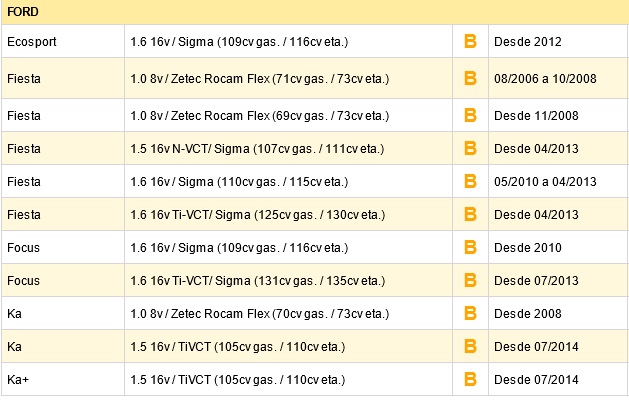Select the FORD header bar

pyautogui.click(x=314, y=12)
